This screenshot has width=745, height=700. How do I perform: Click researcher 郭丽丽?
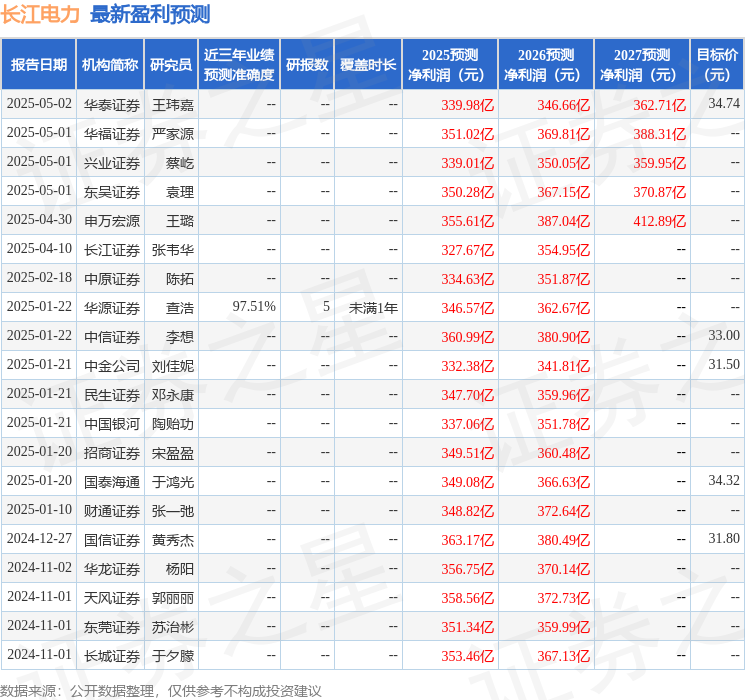173,598
